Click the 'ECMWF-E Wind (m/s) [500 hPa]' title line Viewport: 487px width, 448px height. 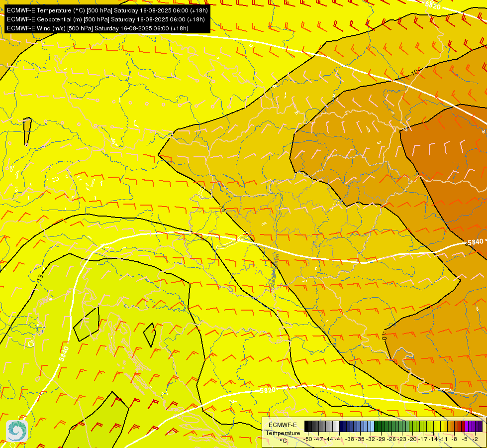click(x=97, y=28)
